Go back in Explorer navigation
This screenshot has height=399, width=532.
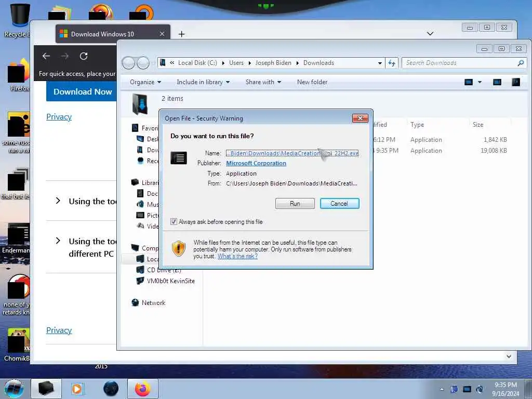pyautogui.click(x=128, y=63)
